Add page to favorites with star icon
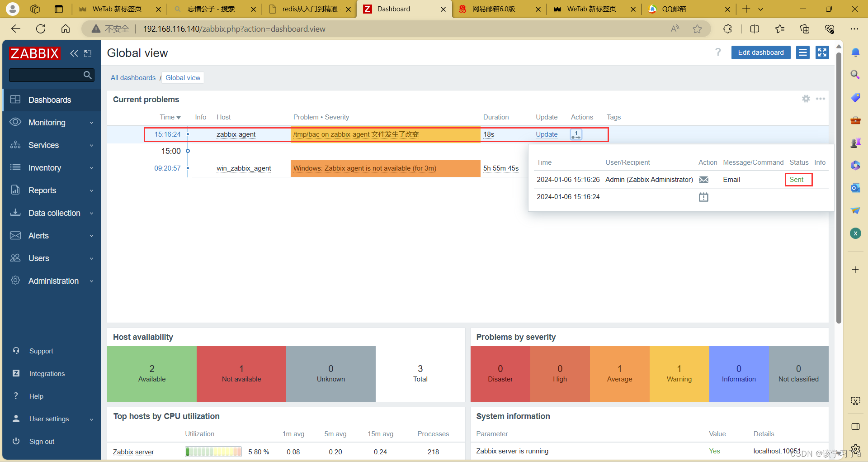Image resolution: width=868 pixels, height=462 pixels. coord(697,29)
